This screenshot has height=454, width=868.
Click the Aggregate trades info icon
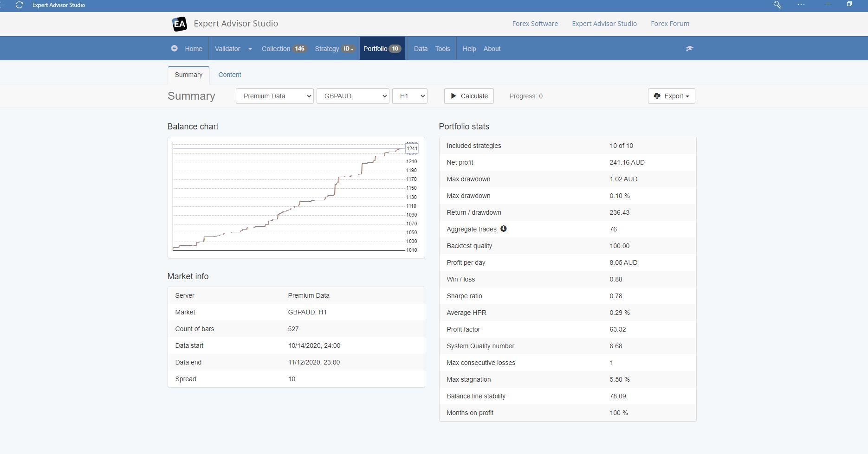click(503, 229)
